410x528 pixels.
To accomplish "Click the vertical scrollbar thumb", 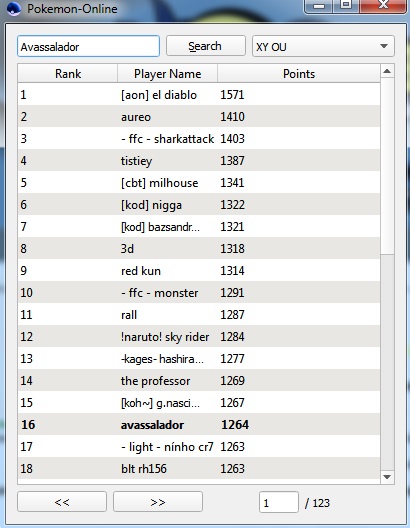I will click(x=387, y=166).
